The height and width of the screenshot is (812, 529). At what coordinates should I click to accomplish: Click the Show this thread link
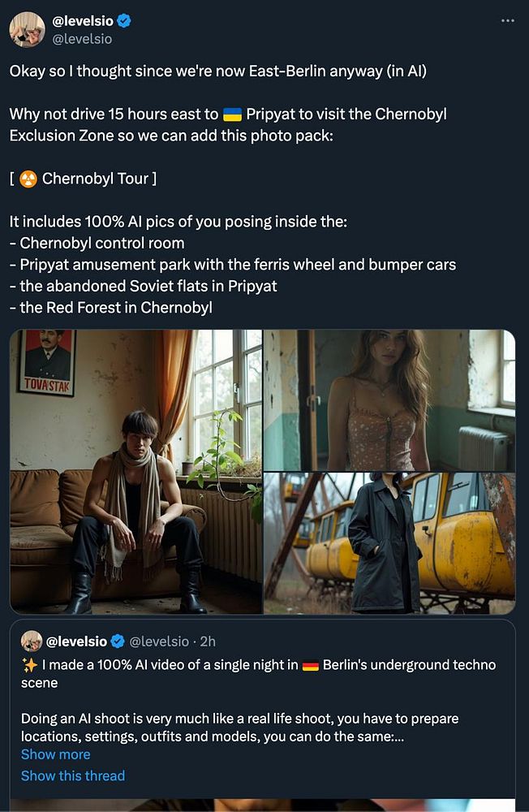(73, 775)
